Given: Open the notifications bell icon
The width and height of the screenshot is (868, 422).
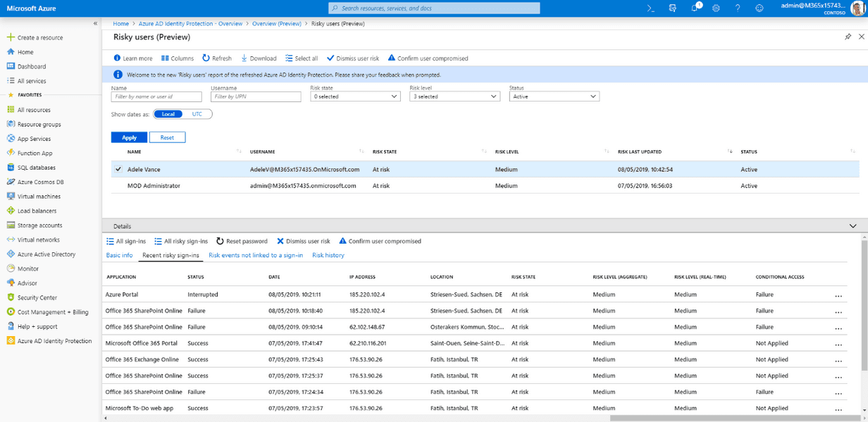Looking at the screenshot, I should coord(695,8).
